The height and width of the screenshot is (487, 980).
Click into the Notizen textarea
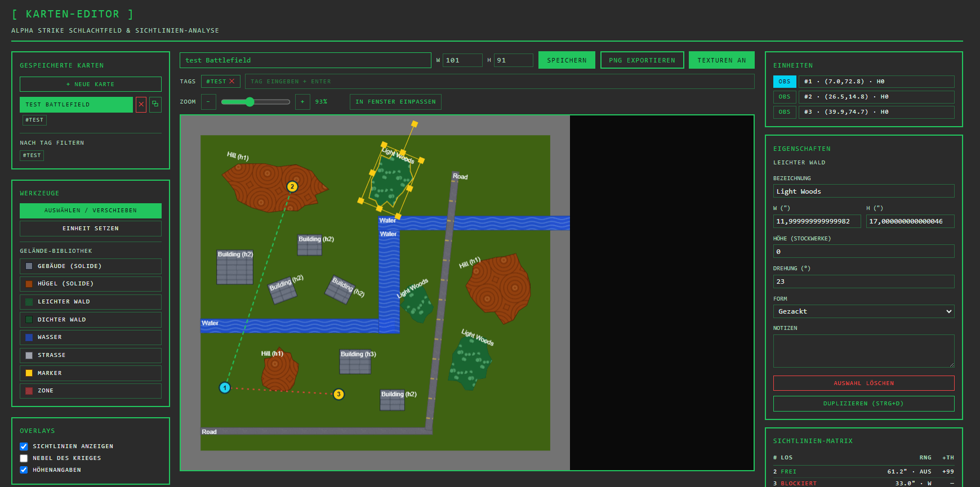click(863, 351)
